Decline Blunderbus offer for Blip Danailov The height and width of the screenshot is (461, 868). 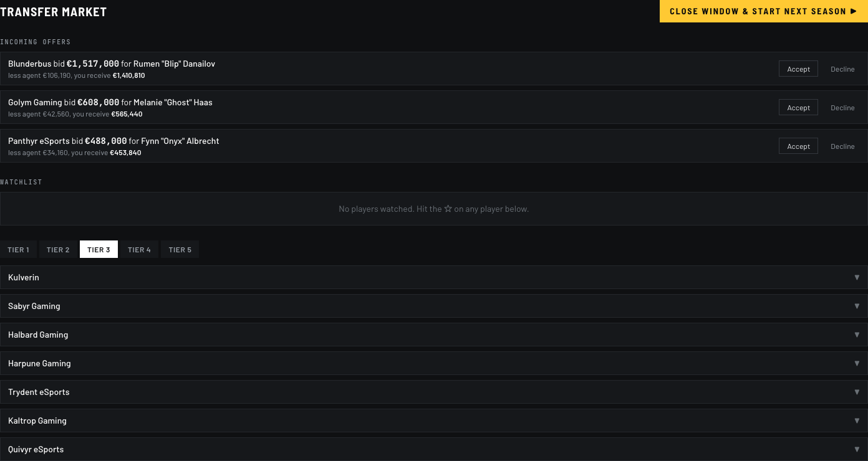point(842,69)
